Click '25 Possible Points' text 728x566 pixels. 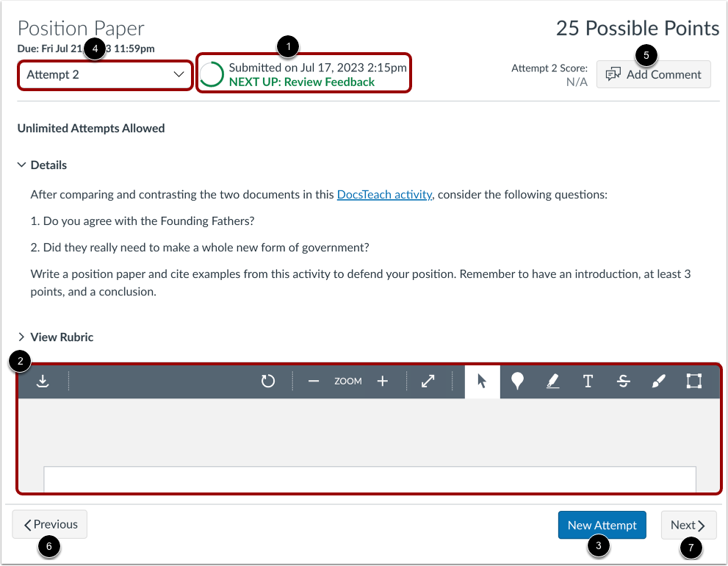(x=638, y=29)
